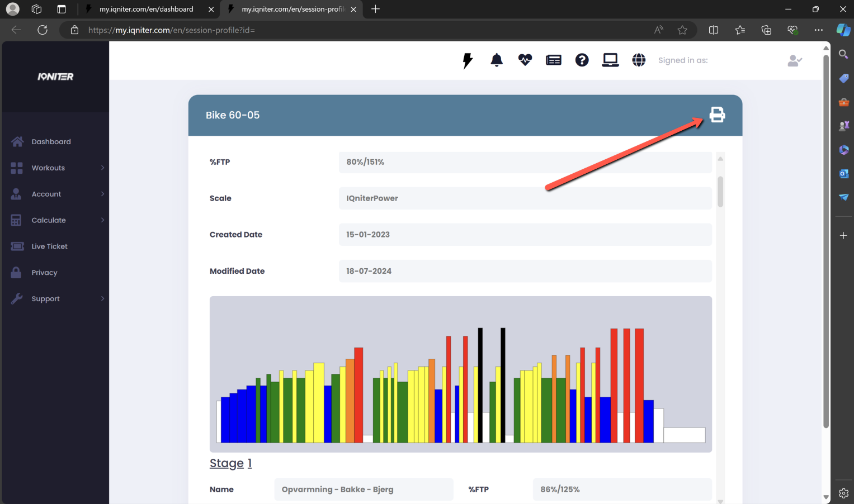Screen dimensions: 854x504
Task: Click the user profile icon at top right
Action: (794, 60)
